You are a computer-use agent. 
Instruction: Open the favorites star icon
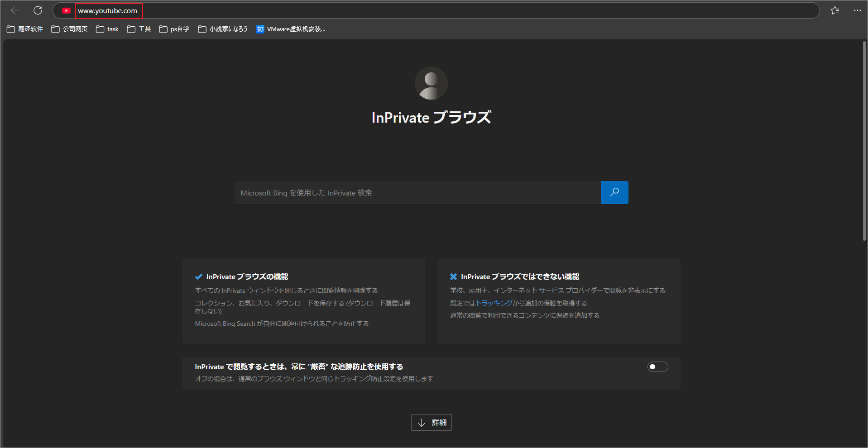(835, 10)
